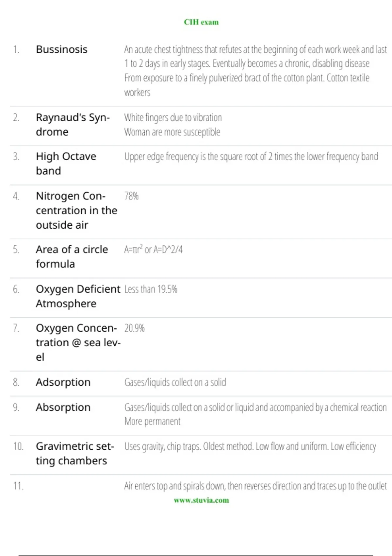The height and width of the screenshot is (556, 392).
Task: Click the Air enters top and spirals definition
Action: [x=255, y=486]
